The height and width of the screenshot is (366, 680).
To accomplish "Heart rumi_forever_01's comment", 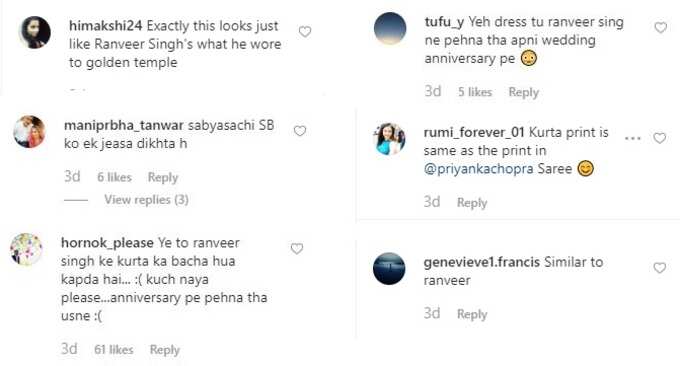I will [660, 138].
